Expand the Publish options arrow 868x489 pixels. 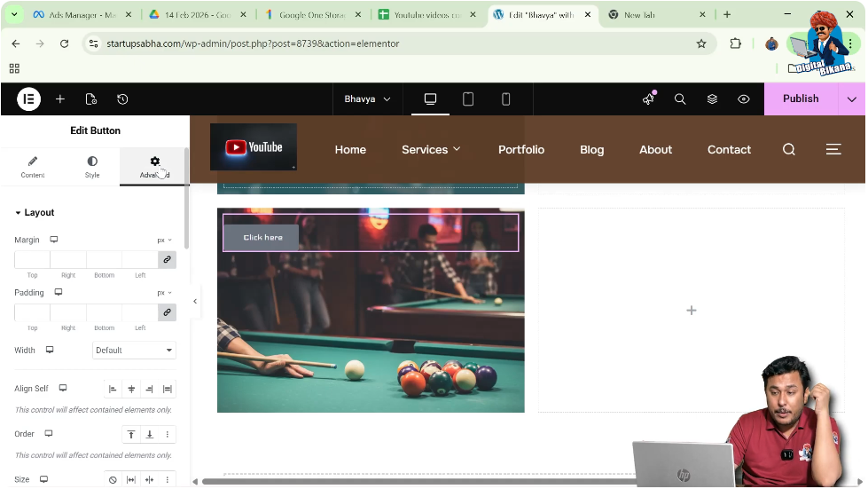click(852, 99)
